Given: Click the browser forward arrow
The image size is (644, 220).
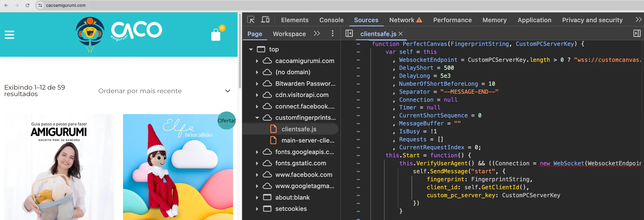Looking at the screenshot, I should 17,5.
